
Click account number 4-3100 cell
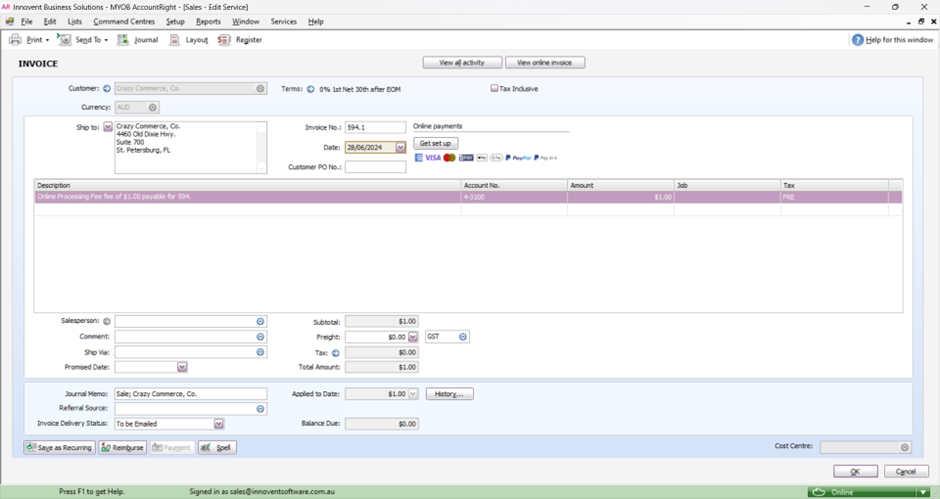[514, 197]
